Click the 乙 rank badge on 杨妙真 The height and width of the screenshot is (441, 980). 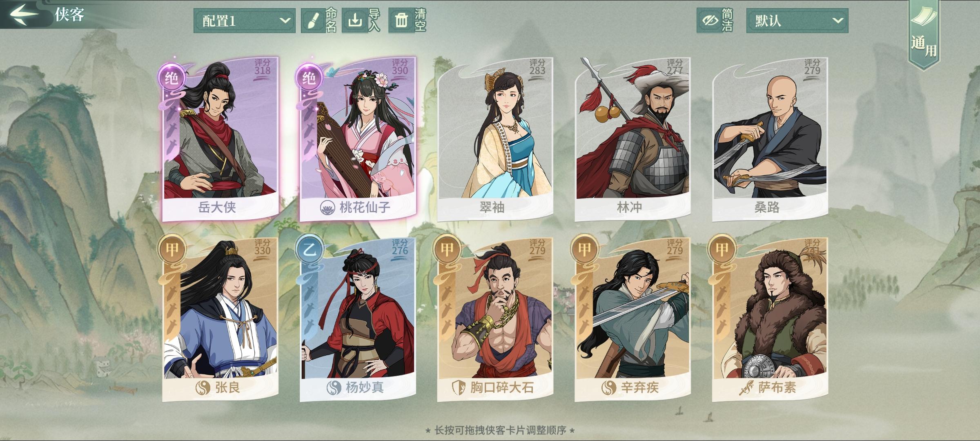(x=309, y=249)
